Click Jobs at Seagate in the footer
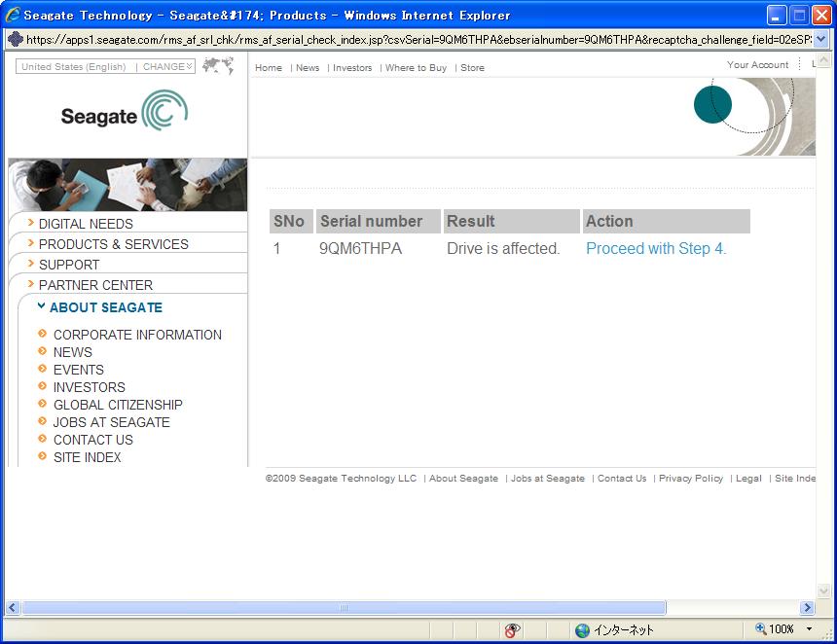 pyautogui.click(x=548, y=479)
